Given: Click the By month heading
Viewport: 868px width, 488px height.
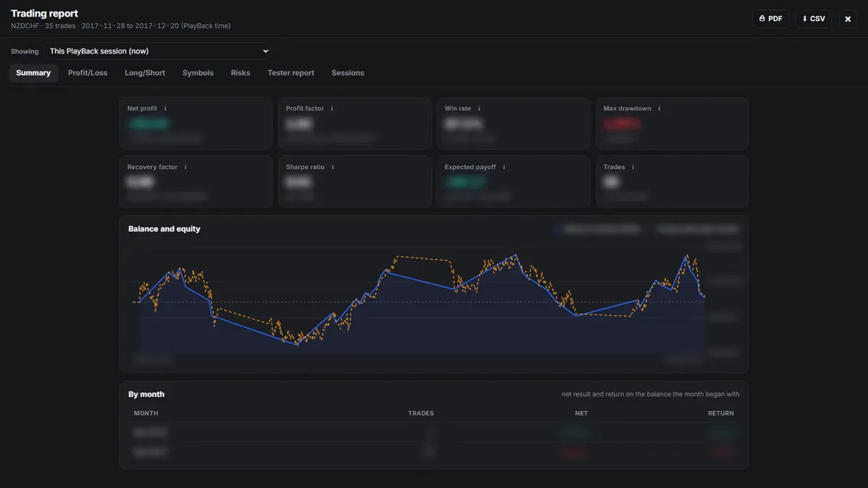Looking at the screenshot, I should pyautogui.click(x=146, y=395).
